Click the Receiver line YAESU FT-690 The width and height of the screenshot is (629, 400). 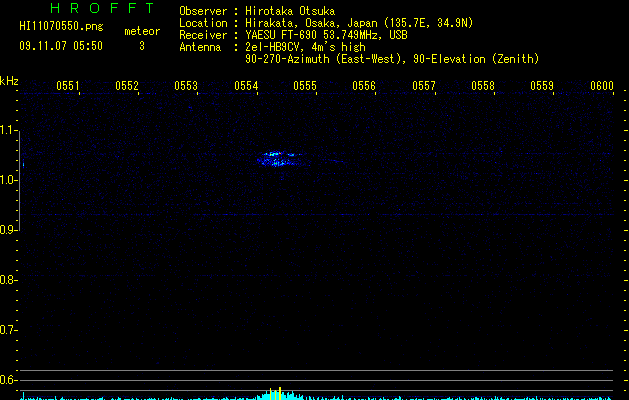coord(326,35)
